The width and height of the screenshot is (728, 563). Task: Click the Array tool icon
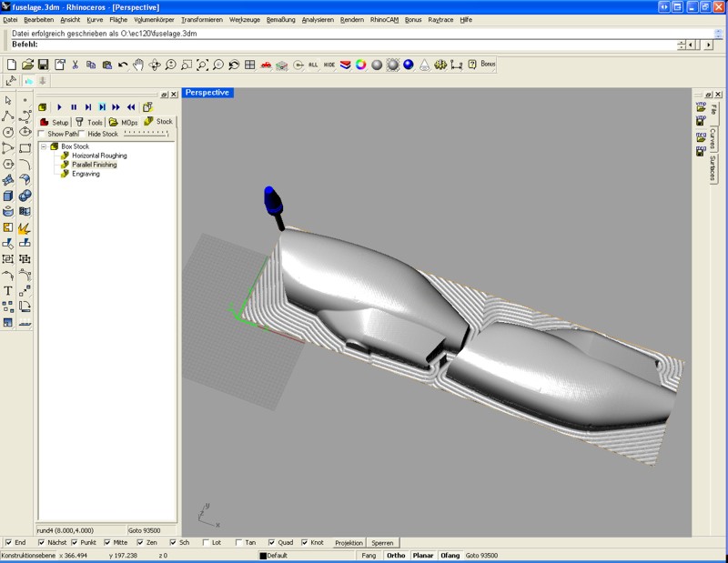pos(8,307)
